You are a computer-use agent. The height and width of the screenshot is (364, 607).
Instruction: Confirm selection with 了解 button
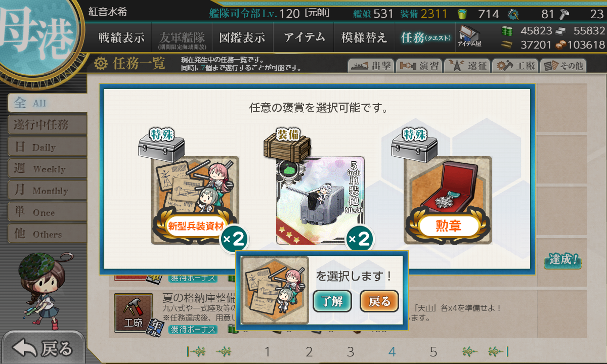point(332,302)
